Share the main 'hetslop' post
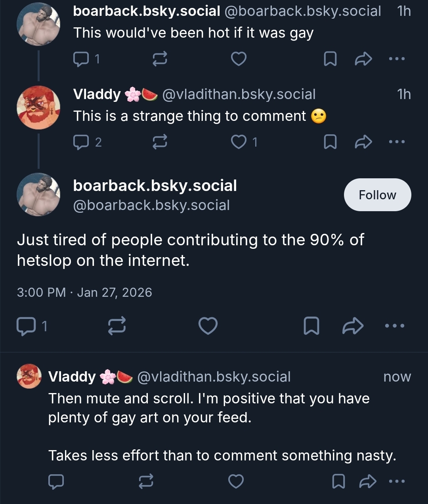The height and width of the screenshot is (504, 428). pyautogui.click(x=353, y=326)
